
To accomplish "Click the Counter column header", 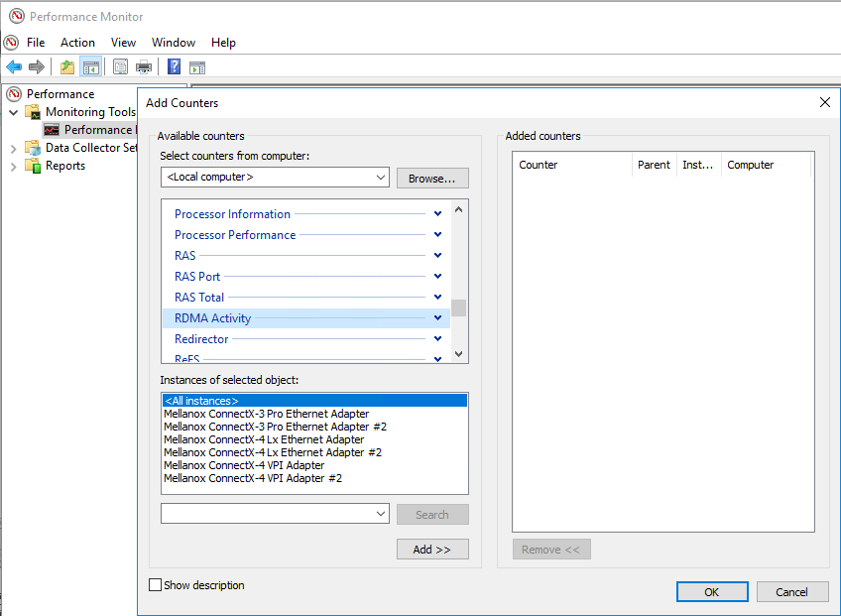I will 572,165.
